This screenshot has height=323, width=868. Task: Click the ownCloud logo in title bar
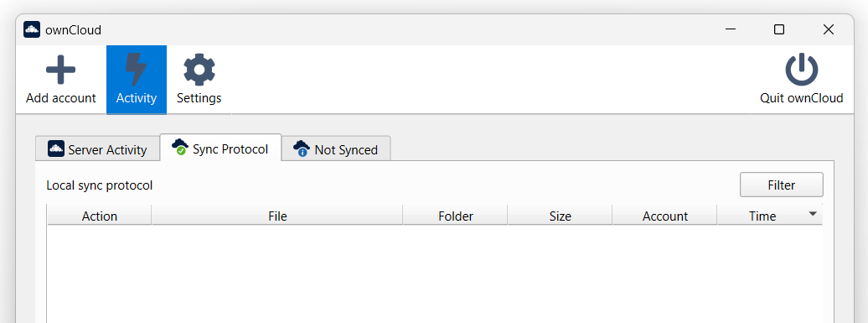[32, 29]
